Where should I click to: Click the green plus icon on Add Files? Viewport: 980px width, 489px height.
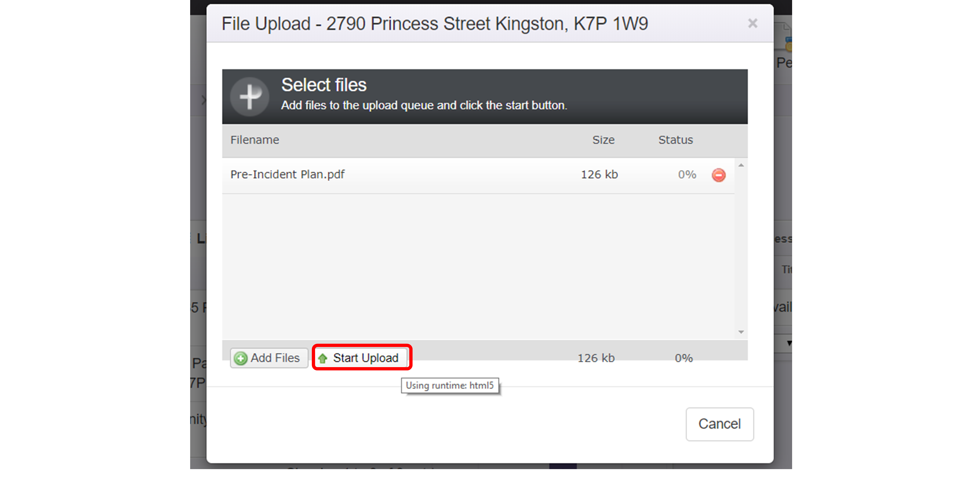point(241,358)
